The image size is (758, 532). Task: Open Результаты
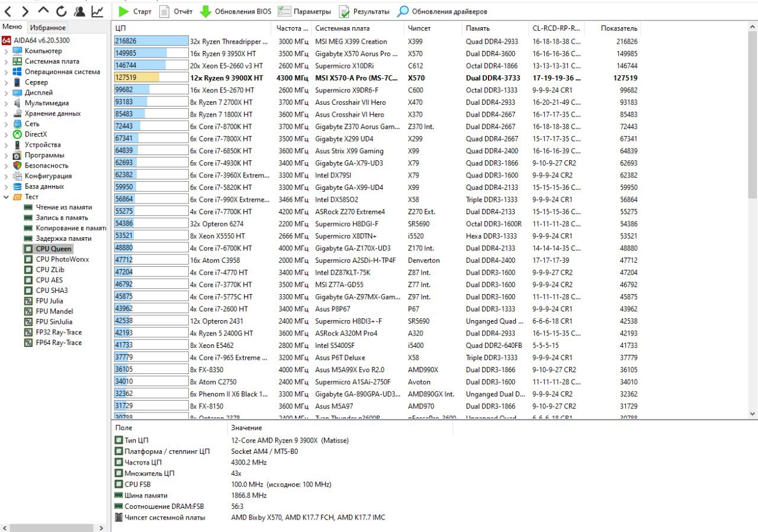coord(364,11)
